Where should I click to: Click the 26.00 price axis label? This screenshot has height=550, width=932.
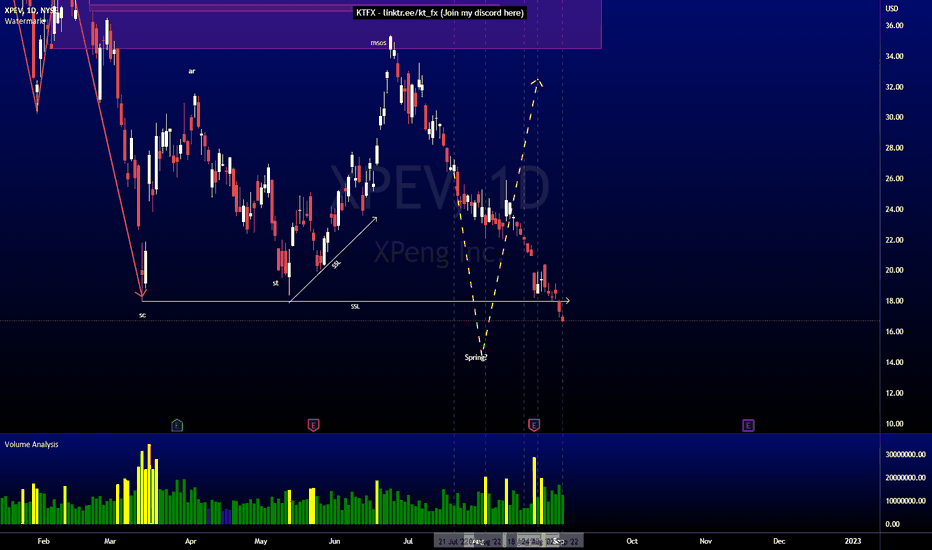894,178
